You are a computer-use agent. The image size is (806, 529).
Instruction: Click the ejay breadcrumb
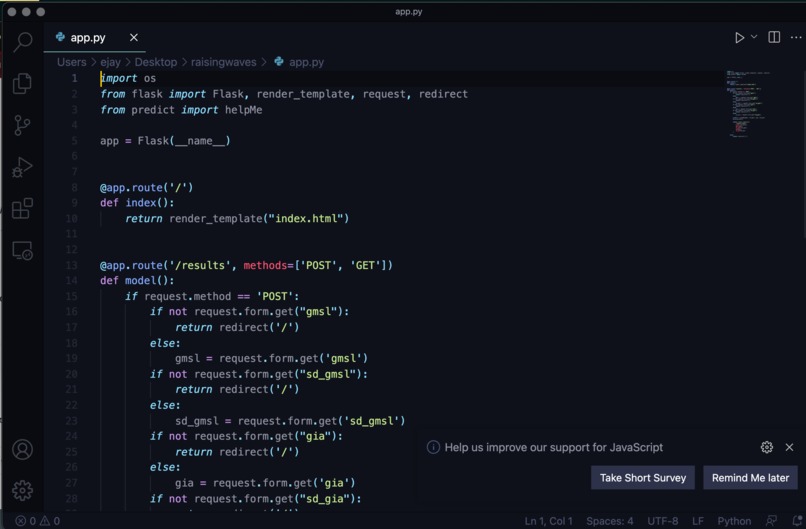click(110, 62)
